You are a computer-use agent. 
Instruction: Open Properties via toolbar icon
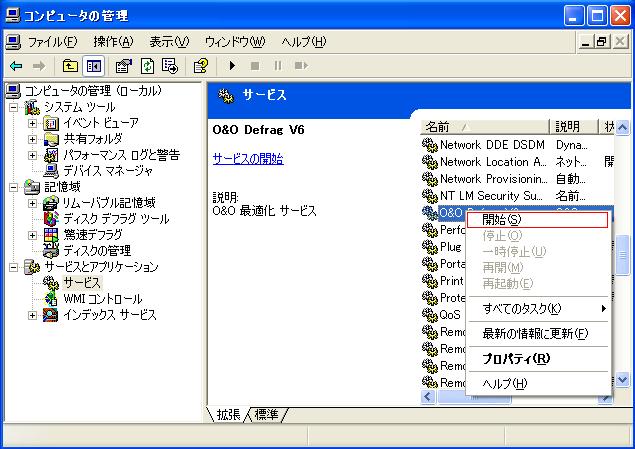[124, 66]
